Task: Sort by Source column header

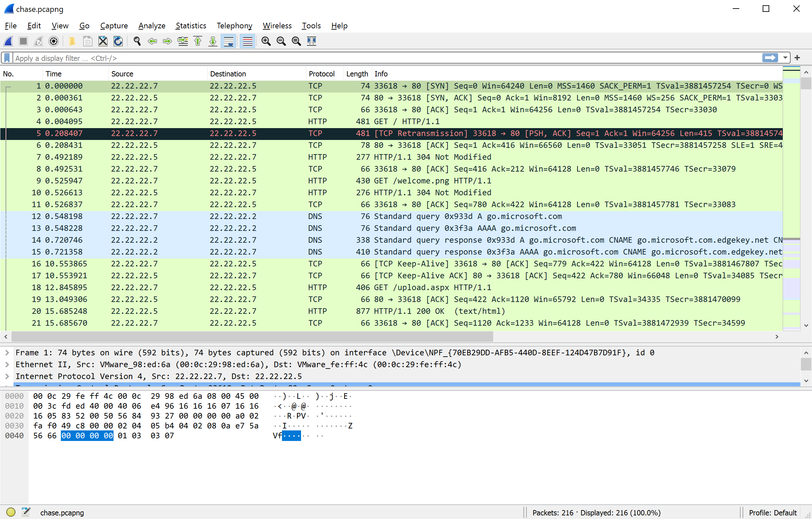Action: pyautogui.click(x=158, y=74)
